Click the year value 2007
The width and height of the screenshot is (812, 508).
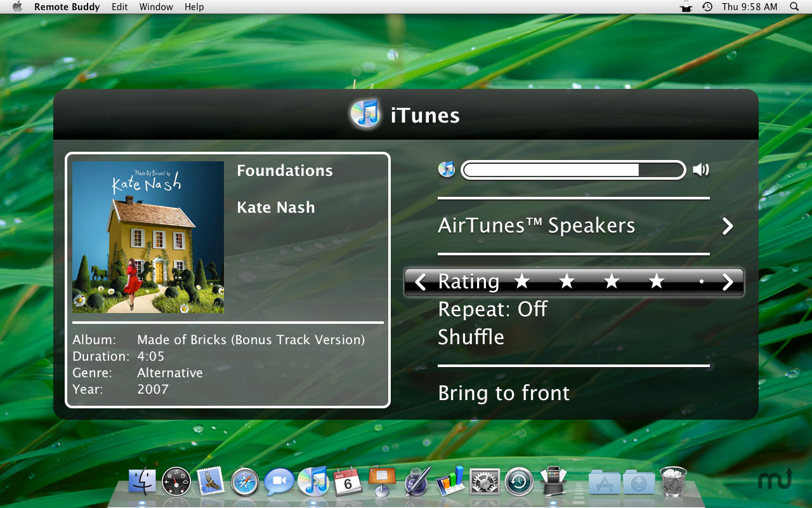point(153,389)
